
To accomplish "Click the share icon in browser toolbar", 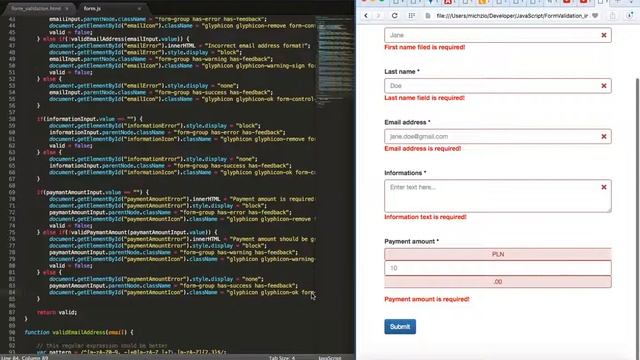I will tap(613, 16).
